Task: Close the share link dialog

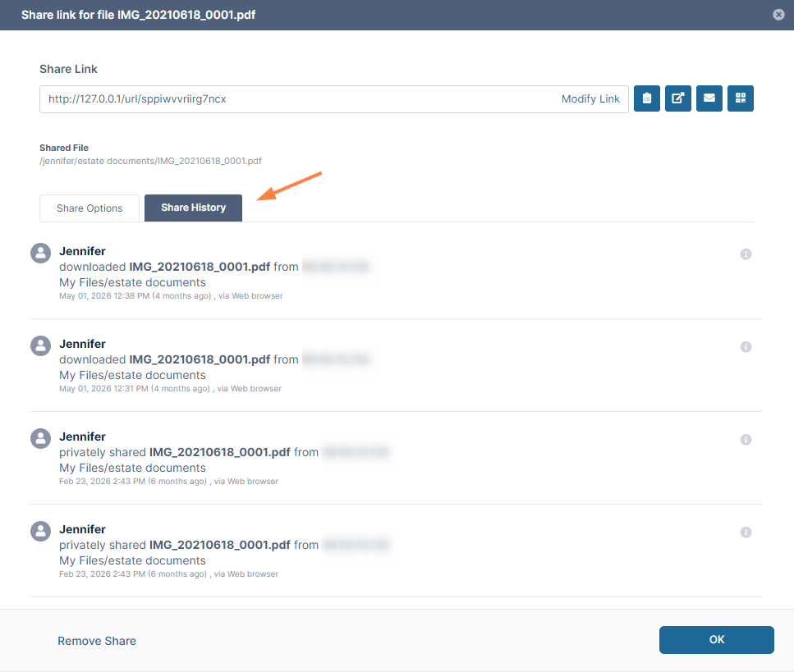Action: [778, 15]
